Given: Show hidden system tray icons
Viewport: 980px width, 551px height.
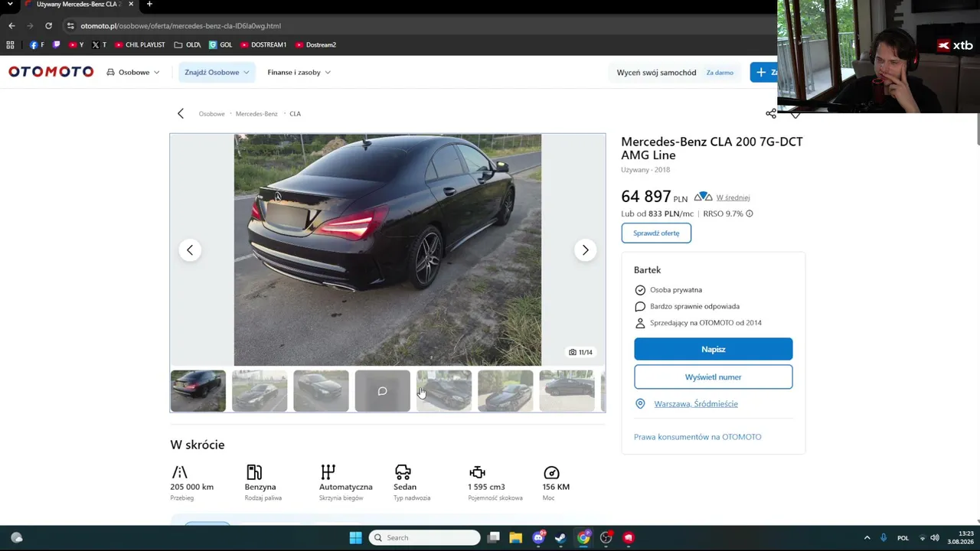Looking at the screenshot, I should click(867, 537).
